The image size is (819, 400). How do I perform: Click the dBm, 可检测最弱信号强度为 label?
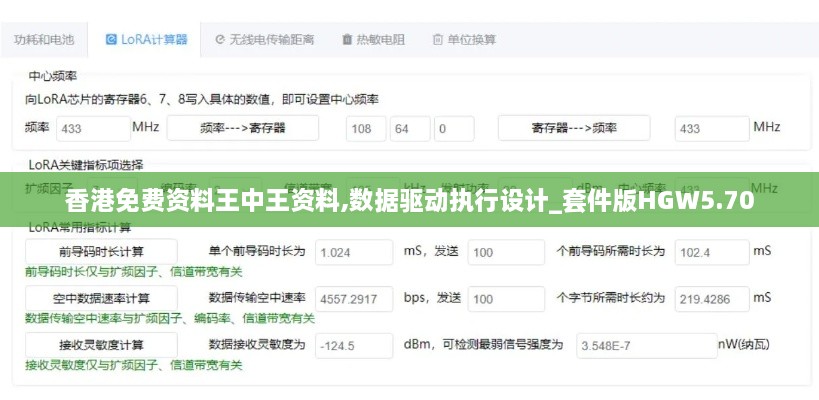(483, 345)
